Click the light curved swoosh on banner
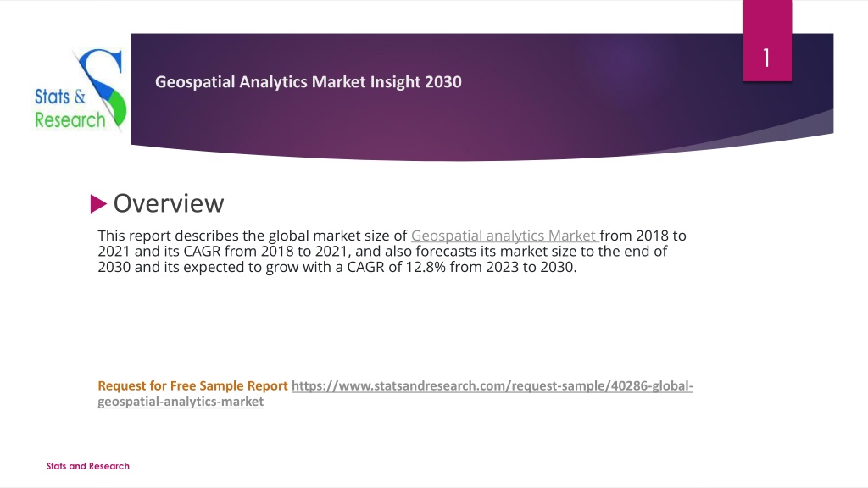Screen dimensions: 868x488 coord(764,134)
